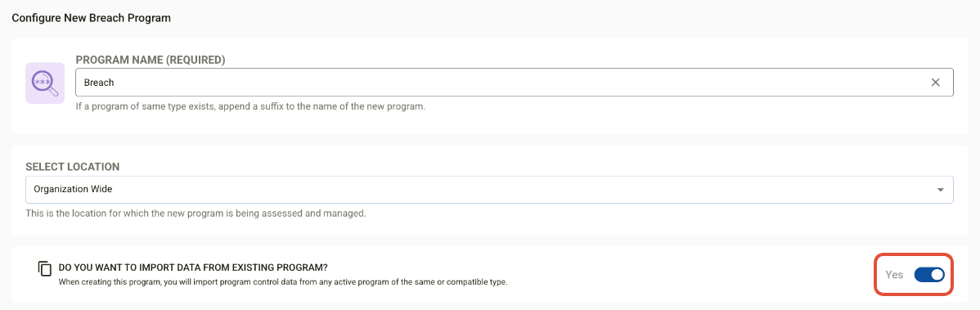Click the suffix hint text under Program Name
Viewport: 980px width, 310px height.
tap(250, 106)
